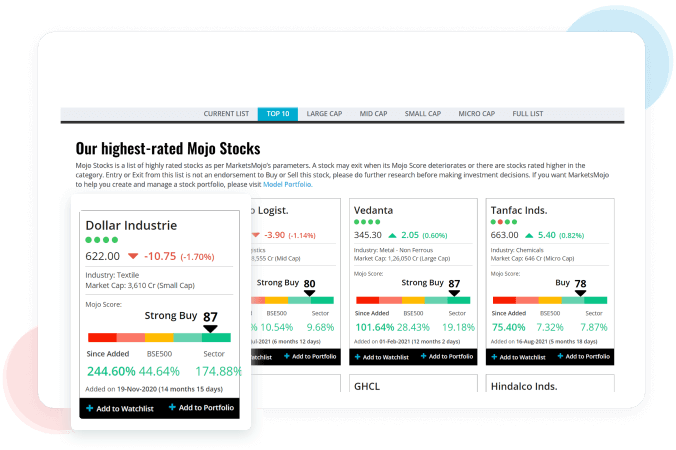Switch to MID CAP tab
This screenshot has width=676, height=450.
tap(373, 114)
